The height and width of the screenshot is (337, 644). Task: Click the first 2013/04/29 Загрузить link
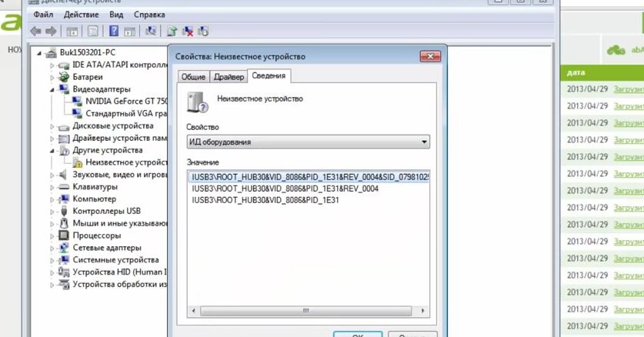point(629,89)
